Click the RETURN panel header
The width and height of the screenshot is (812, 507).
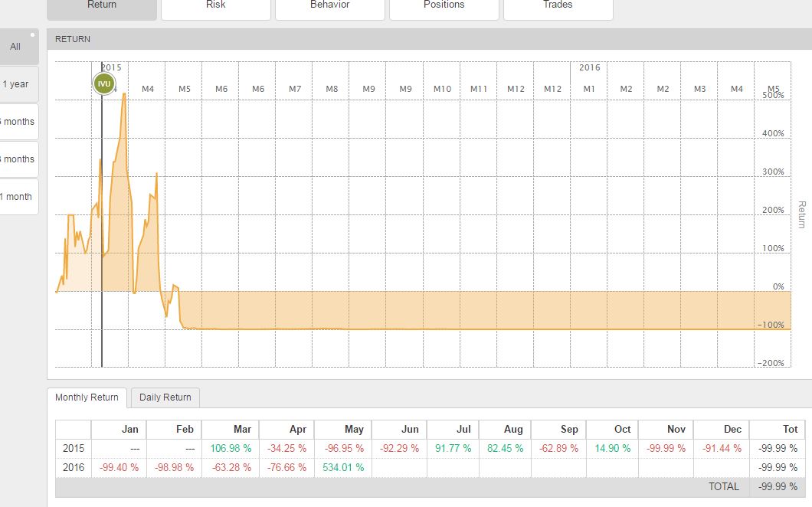73,39
